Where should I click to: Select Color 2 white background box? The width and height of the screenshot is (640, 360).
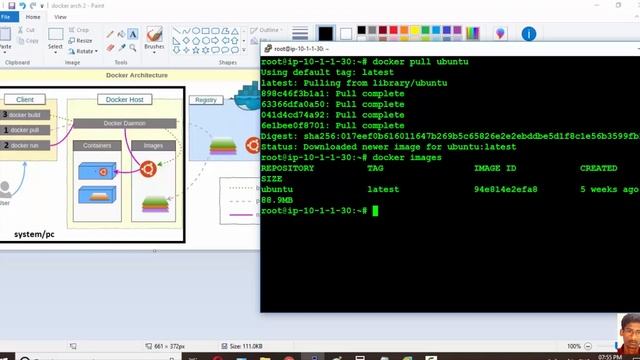[346, 33]
